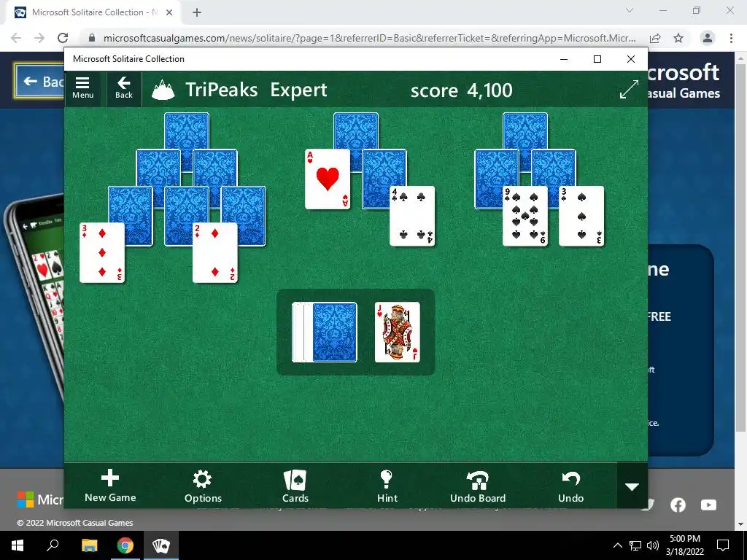Select the 3 of spades card
Screen dimensions: 747x560
pos(581,216)
